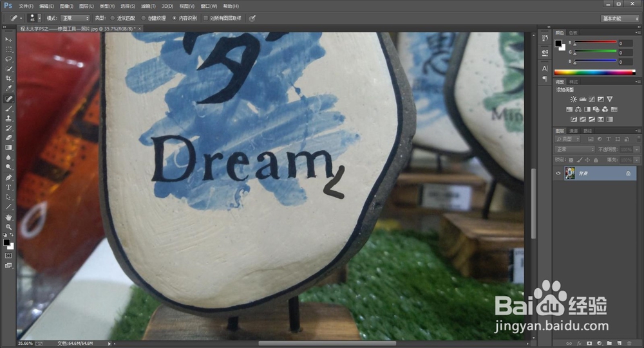Select the Eraser tool

point(8,138)
